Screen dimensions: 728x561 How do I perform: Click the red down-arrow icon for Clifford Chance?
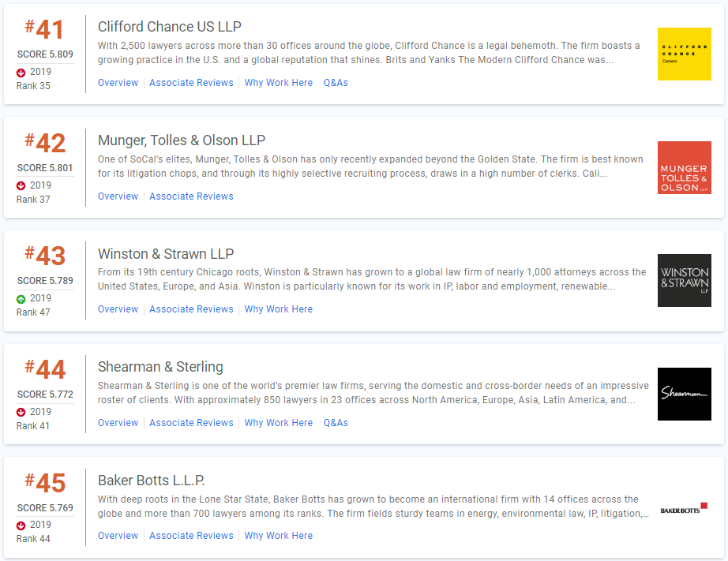tap(21, 73)
